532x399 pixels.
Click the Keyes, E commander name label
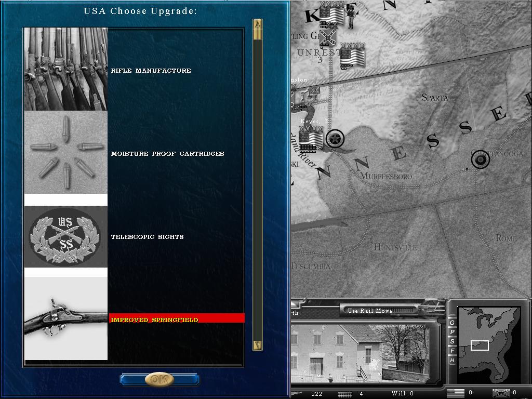point(314,121)
